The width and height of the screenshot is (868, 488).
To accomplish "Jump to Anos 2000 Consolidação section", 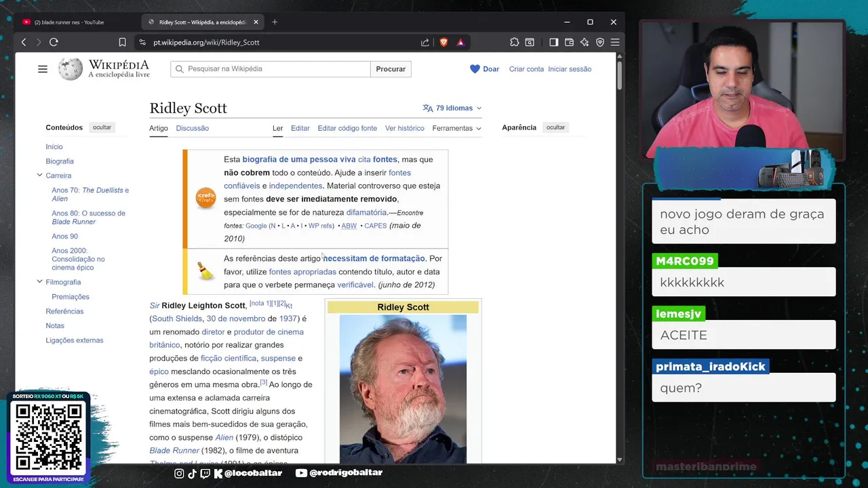I will 78,259.
